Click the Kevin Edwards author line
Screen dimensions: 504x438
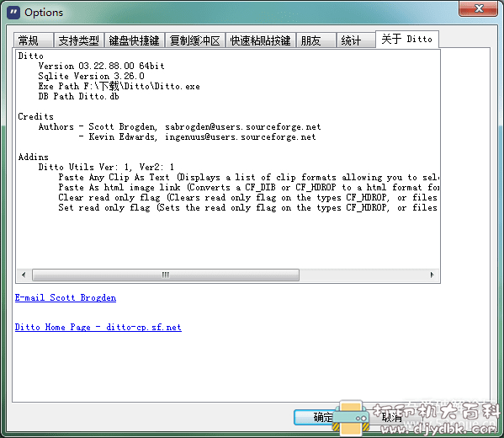[x=198, y=136]
